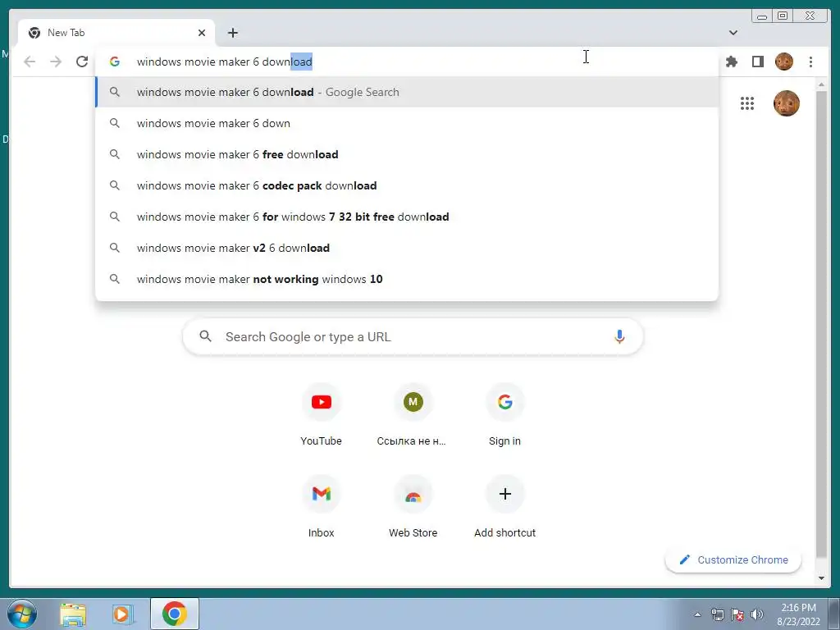Choose suggestion 'windows movie maker v2 6 download'

pyautogui.click(x=407, y=248)
